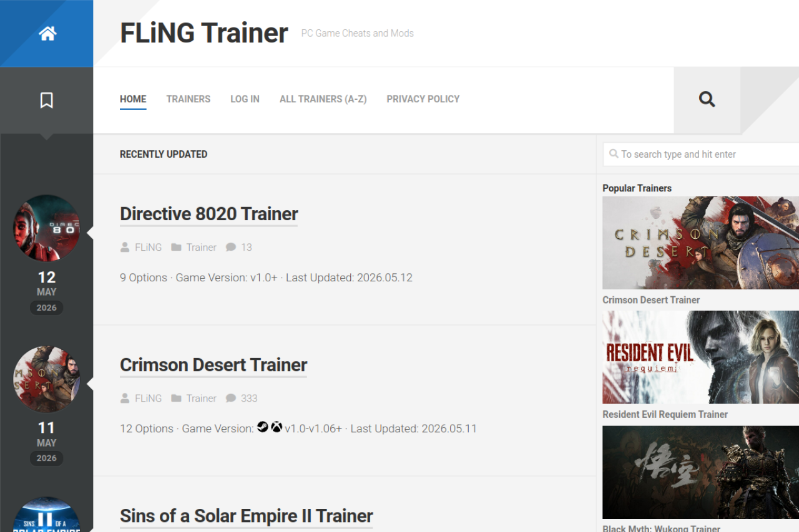Click the author icon under Directive 8020 Trainer
The height and width of the screenshot is (532, 799).
tap(125, 247)
